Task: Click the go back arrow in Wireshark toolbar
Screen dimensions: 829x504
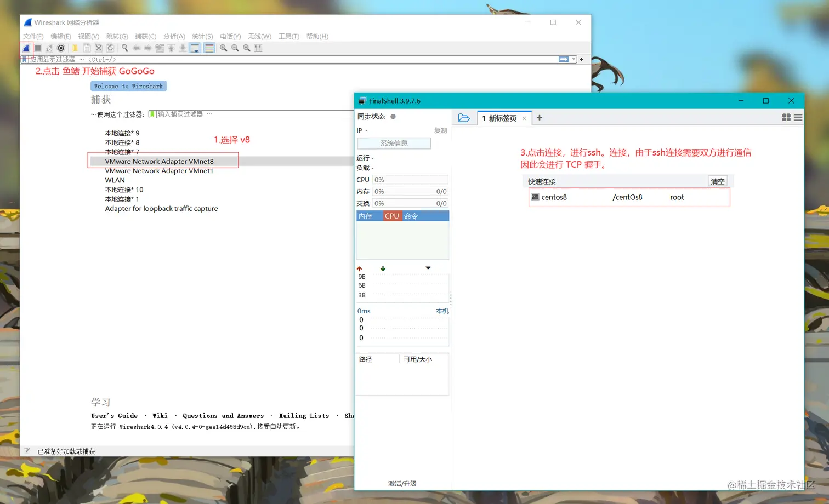Action: (136, 48)
